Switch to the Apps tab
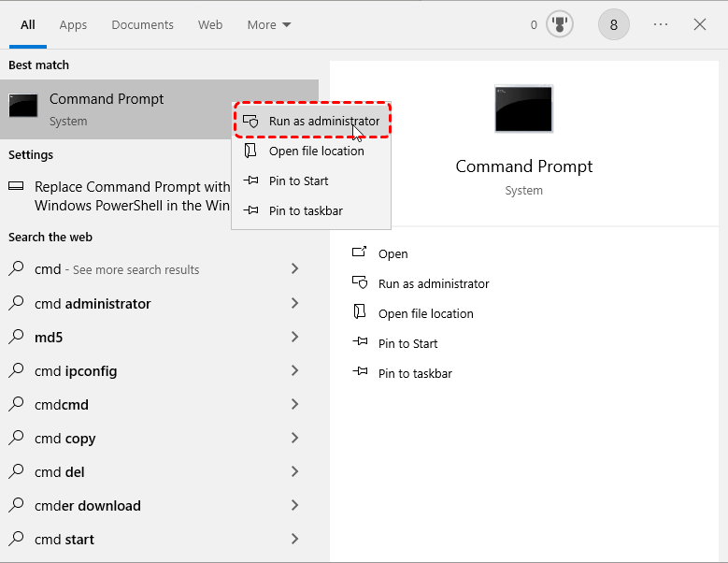This screenshot has width=728, height=563. (x=73, y=25)
